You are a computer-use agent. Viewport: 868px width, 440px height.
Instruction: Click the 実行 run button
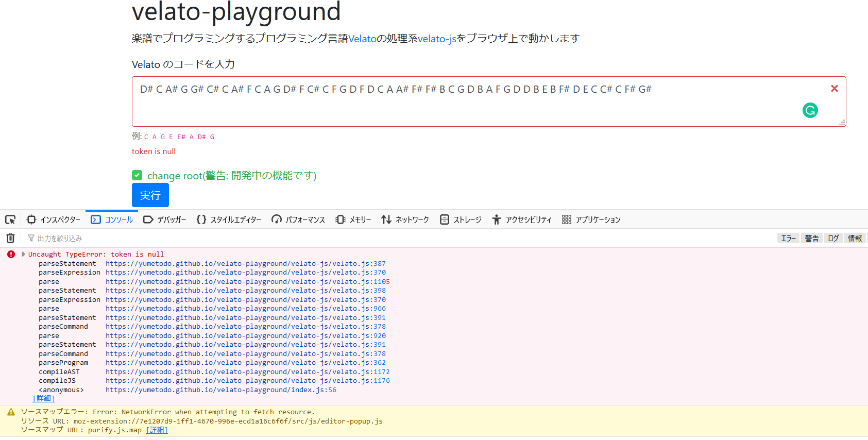click(150, 195)
